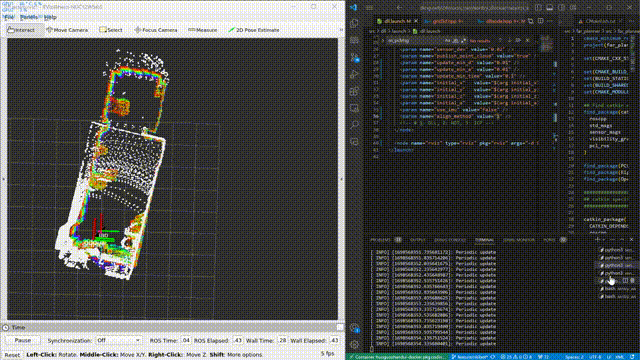Pick the Measure tool
Viewport: 640px width, 360px height.
click(202, 30)
